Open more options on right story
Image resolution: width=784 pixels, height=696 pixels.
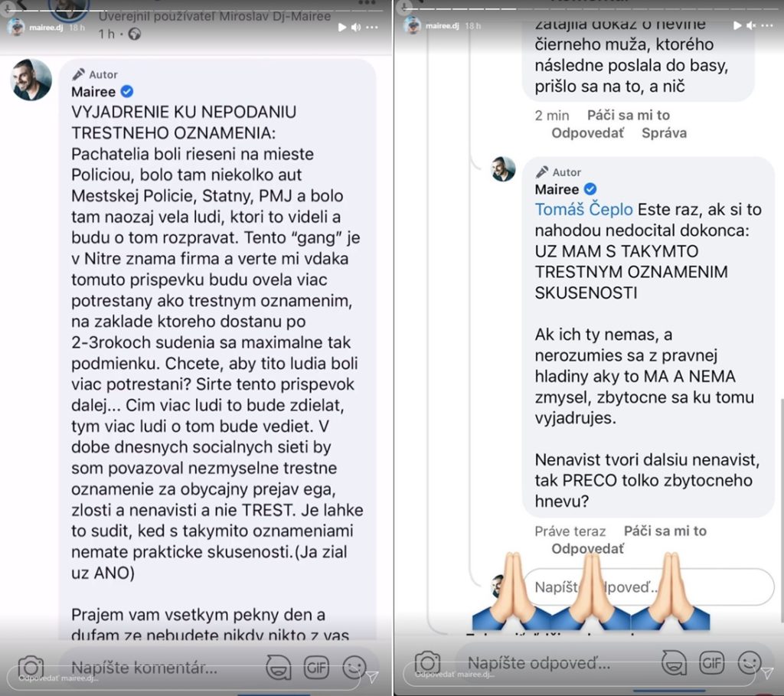767,25
